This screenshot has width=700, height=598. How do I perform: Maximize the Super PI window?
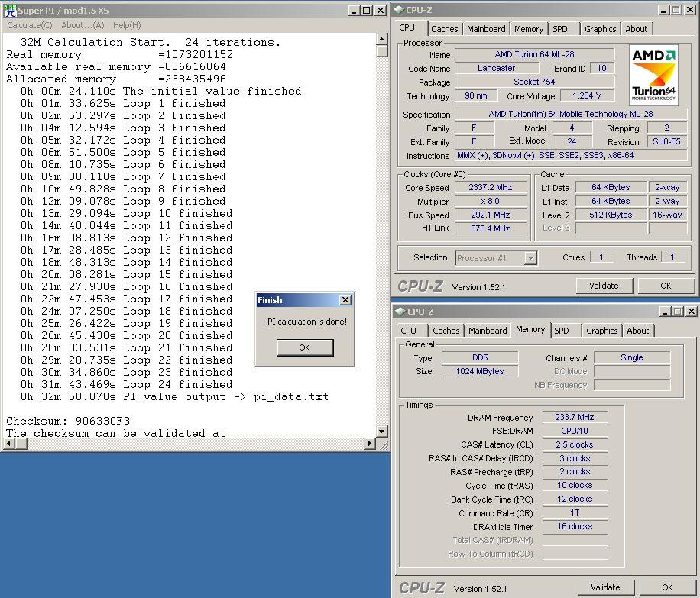[367, 10]
